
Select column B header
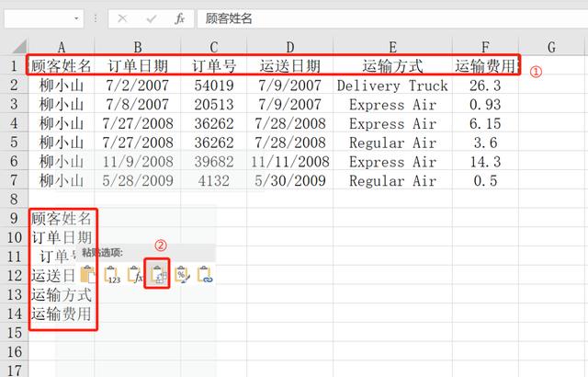pos(138,47)
